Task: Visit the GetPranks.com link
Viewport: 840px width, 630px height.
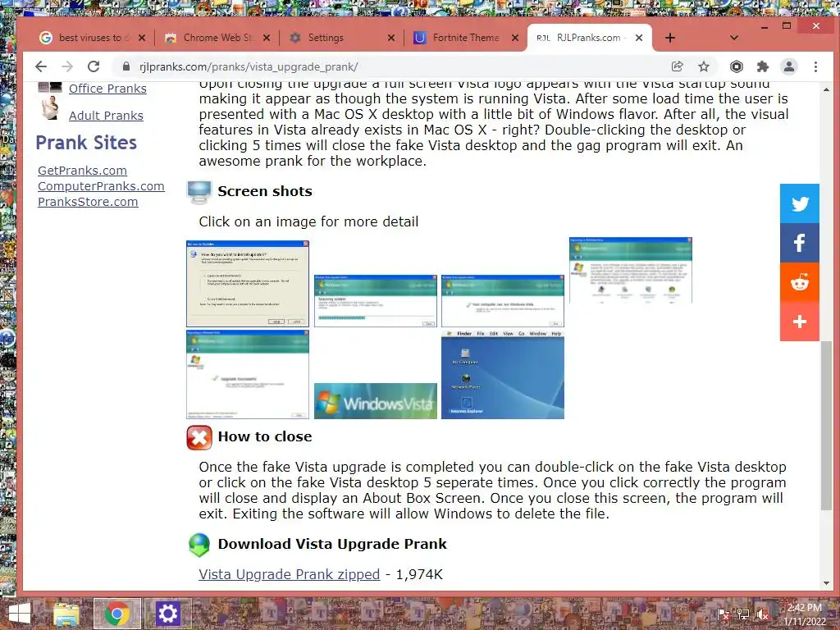Action: point(83,171)
